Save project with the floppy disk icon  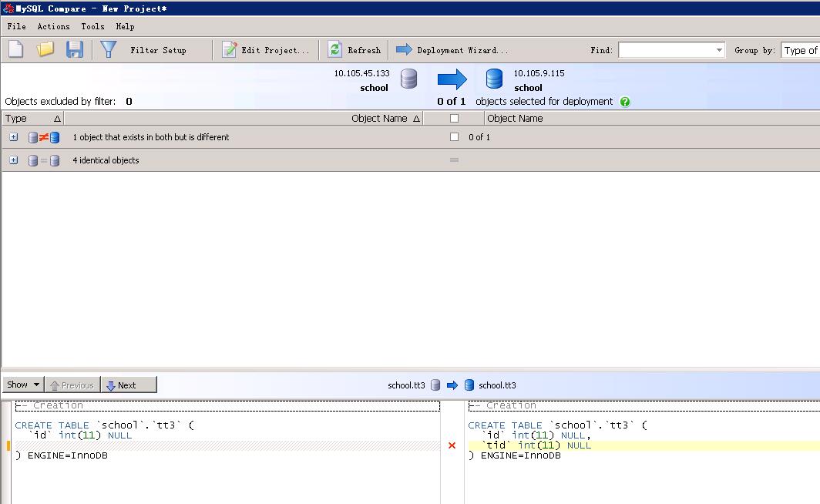tap(75, 49)
